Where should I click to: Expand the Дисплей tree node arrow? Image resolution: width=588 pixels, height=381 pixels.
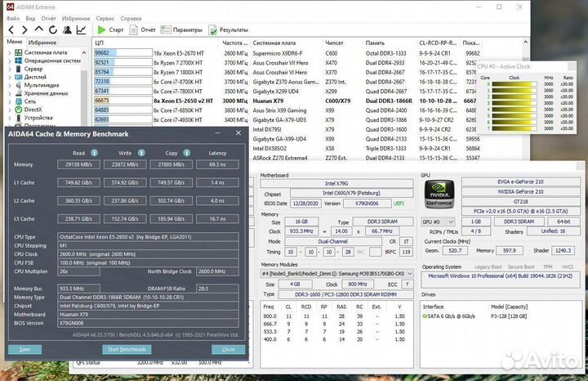click(x=10, y=78)
